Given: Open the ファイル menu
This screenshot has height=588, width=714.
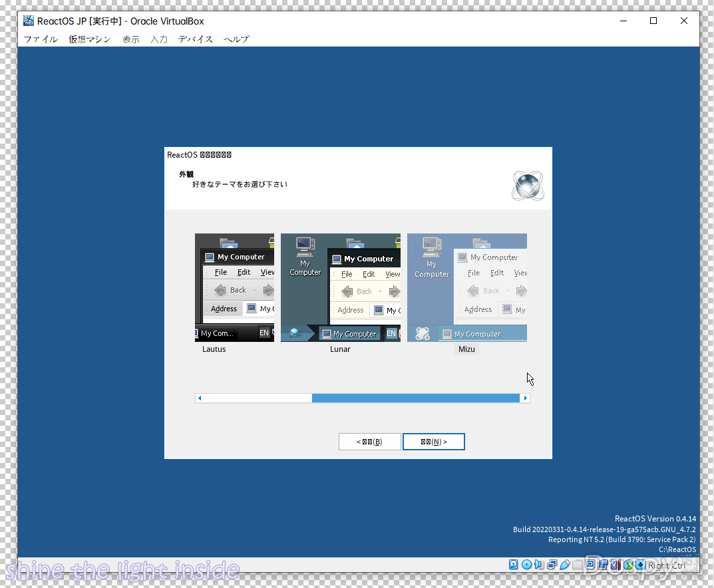Looking at the screenshot, I should pos(41,39).
